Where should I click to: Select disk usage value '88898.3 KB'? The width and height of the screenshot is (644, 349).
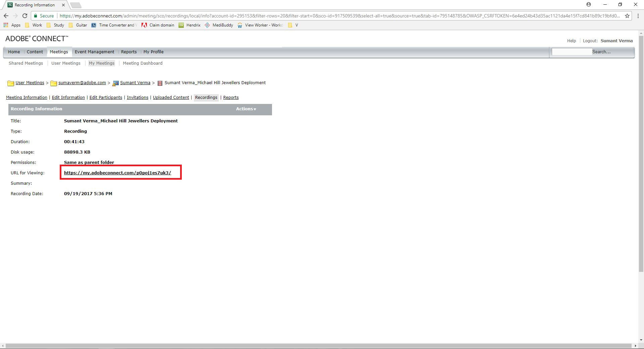point(77,152)
